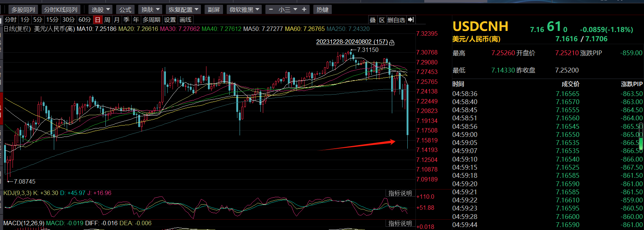Click the MA250 indicator value
644x230 pixels.
(x=348, y=29)
